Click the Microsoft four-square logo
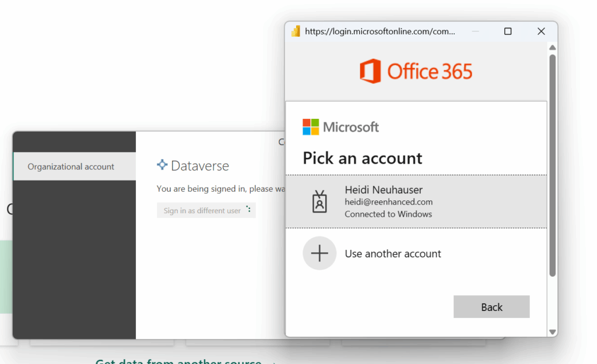 pos(311,127)
